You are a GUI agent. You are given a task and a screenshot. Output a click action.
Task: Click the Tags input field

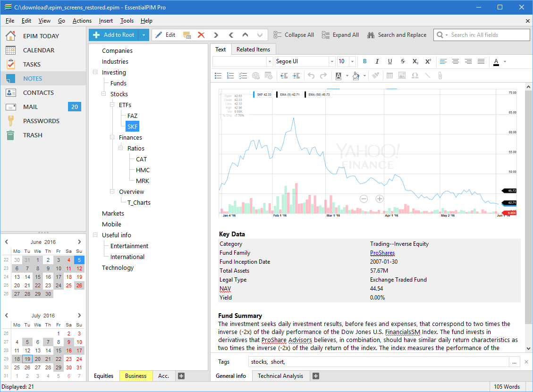point(379,362)
